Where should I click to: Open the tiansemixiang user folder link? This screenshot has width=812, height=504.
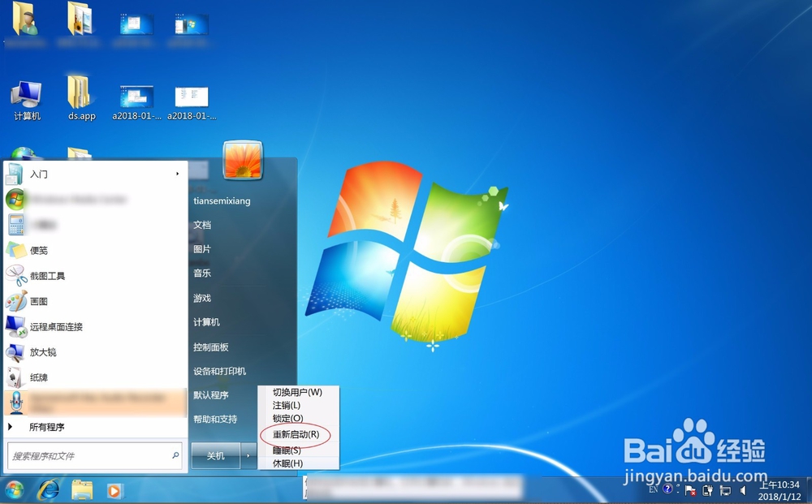point(222,200)
